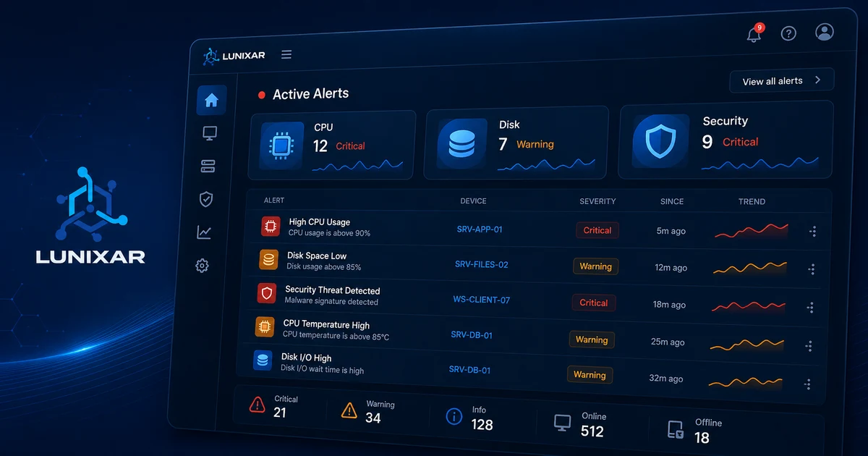
Task: Click the Active Alerts heading
Action: 310,94
